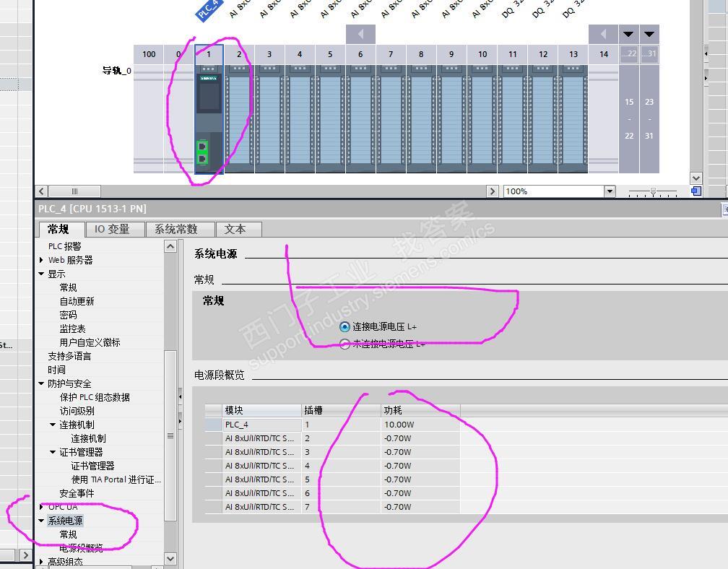The width and height of the screenshot is (728, 569).
Task: Collapse rack slots with left arrow above slot 6
Action: coord(360,35)
